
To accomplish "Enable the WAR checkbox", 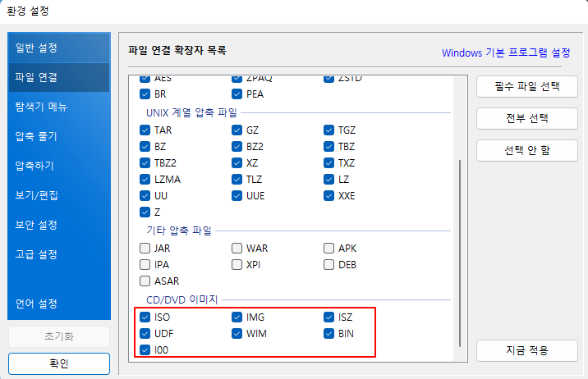I will point(237,249).
